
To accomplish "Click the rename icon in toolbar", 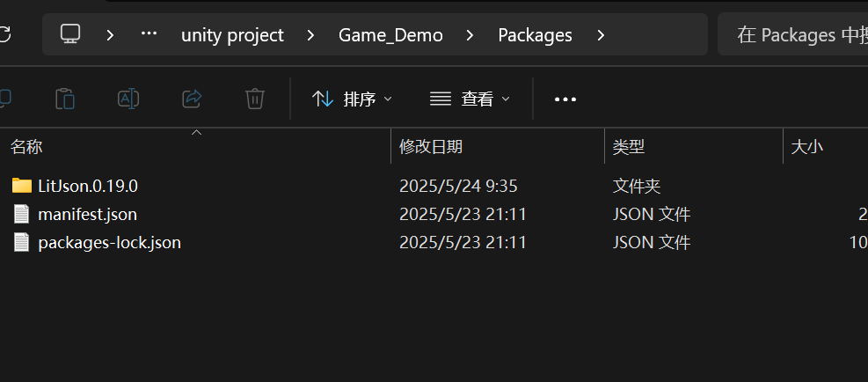I will pos(128,99).
